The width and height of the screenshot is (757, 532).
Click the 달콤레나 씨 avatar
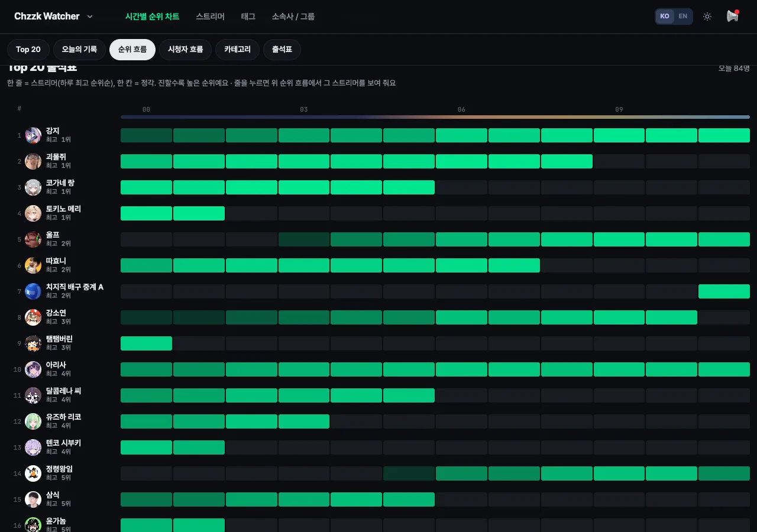[33, 395]
